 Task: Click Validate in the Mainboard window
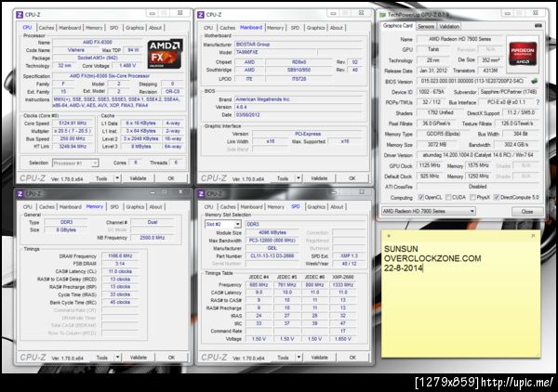coord(319,178)
